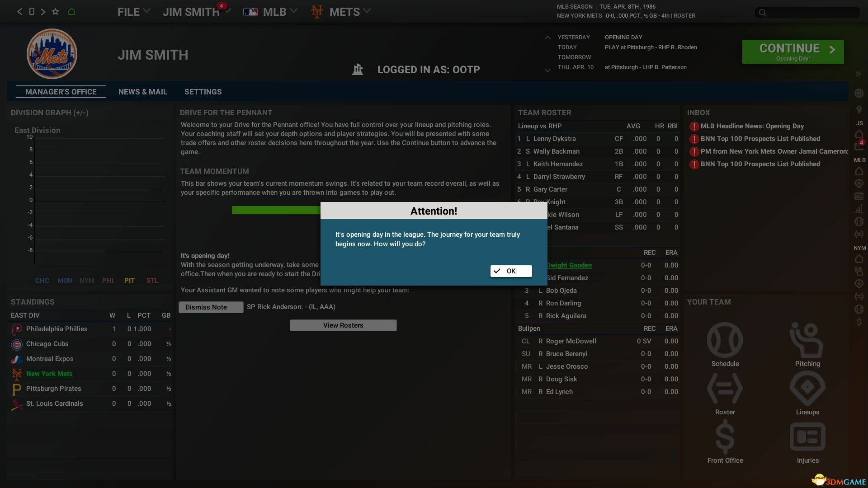Click the Dismiss Note button
Screen dimensions: 868x488
coord(211,307)
